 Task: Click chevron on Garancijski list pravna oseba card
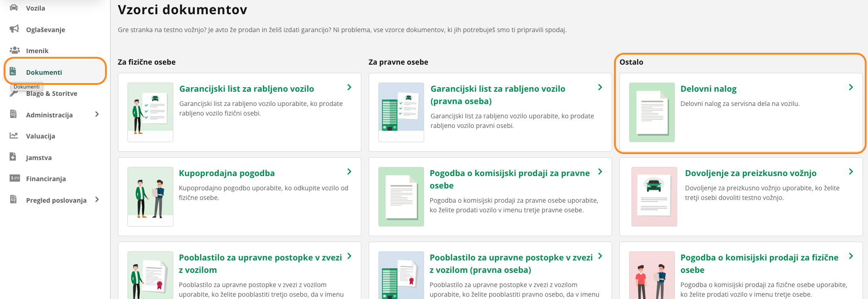(600, 87)
